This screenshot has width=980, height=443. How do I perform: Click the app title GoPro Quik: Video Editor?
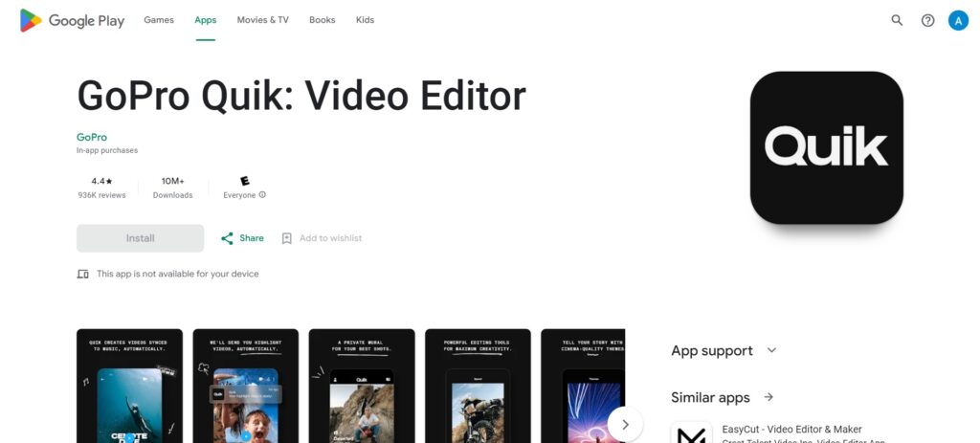[301, 97]
